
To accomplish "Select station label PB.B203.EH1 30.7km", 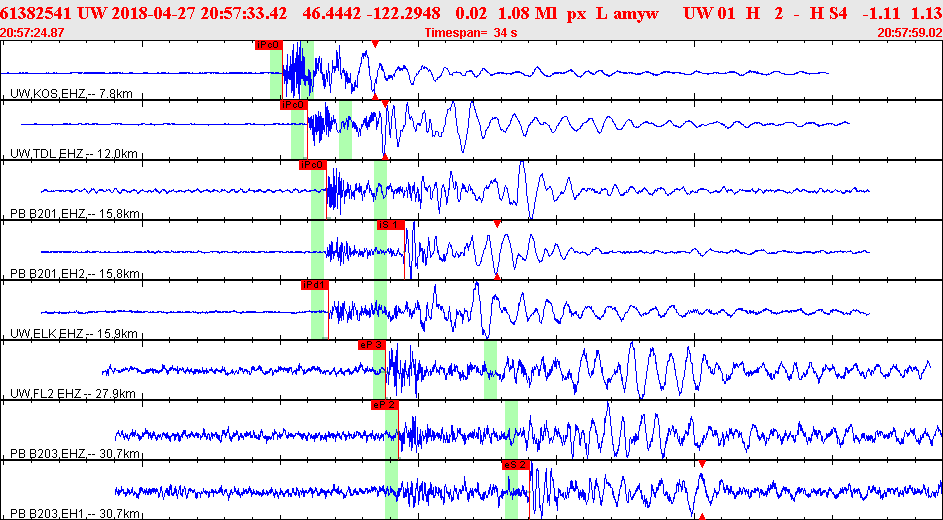I will [75, 514].
